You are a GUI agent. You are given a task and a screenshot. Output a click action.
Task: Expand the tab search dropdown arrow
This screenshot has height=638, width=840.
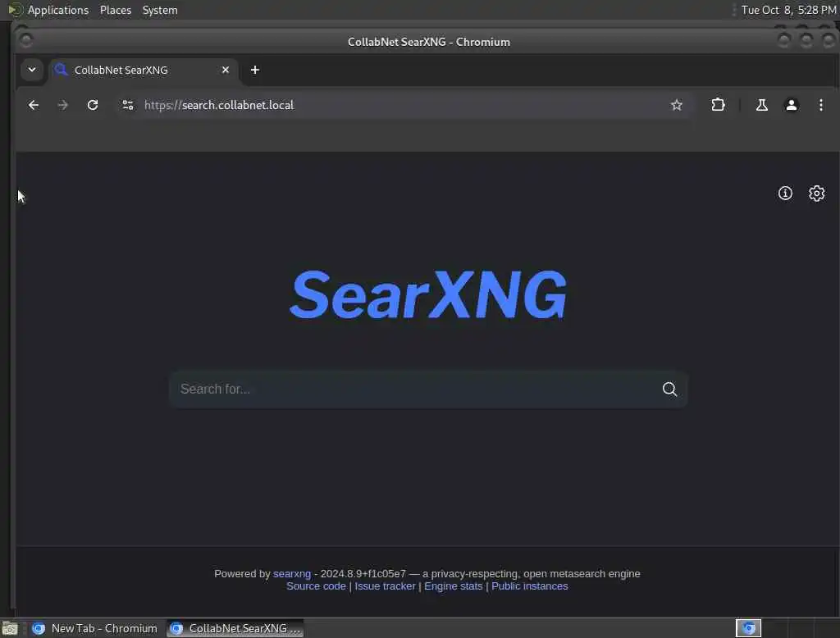pyautogui.click(x=32, y=70)
